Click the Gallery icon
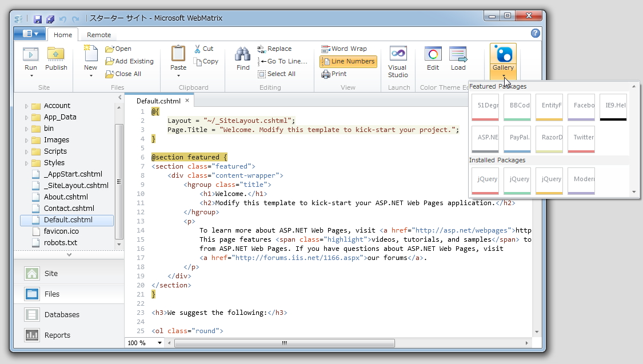This screenshot has height=364, width=643. pyautogui.click(x=503, y=55)
